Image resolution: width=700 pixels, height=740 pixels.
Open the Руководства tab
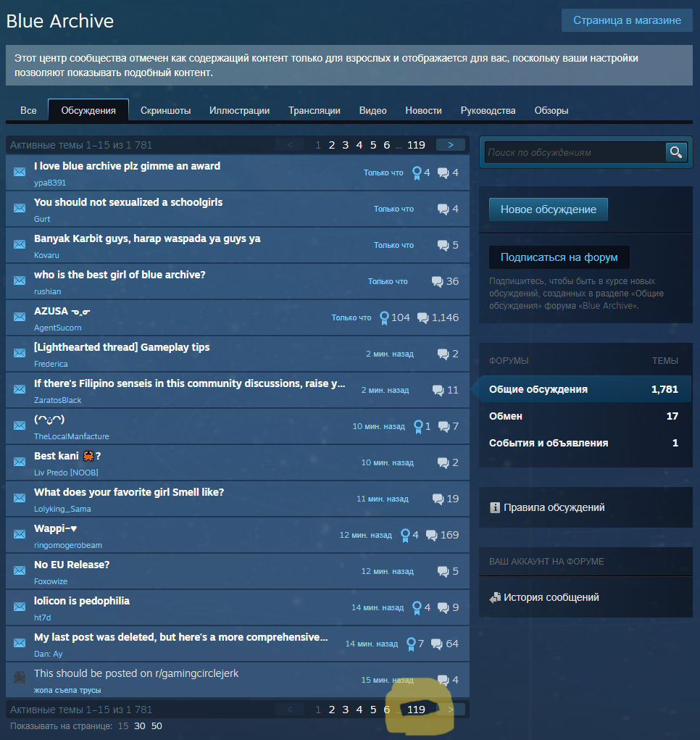click(488, 110)
